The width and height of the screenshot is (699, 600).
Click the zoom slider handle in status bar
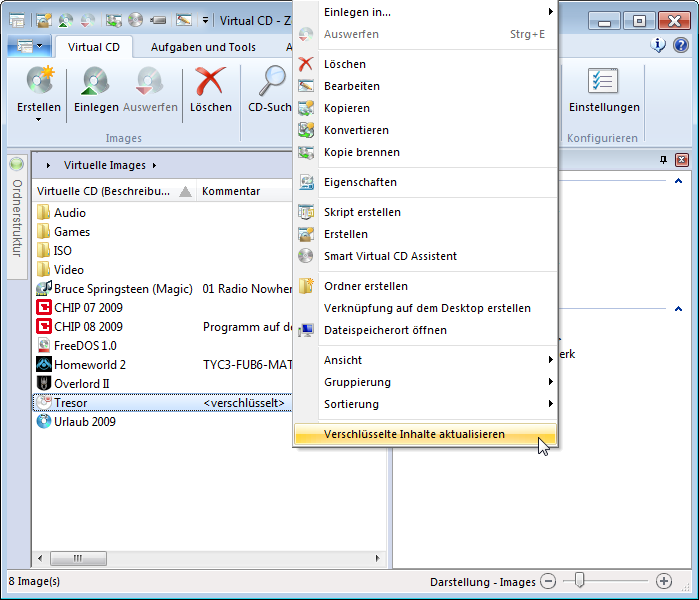point(579,580)
